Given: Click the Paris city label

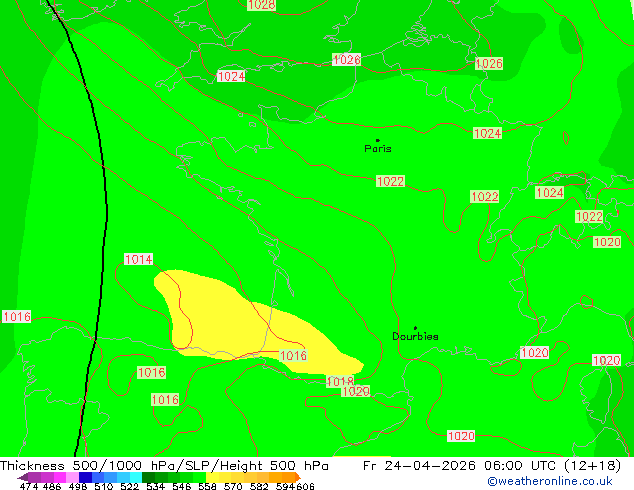Looking at the screenshot, I should (x=378, y=149).
